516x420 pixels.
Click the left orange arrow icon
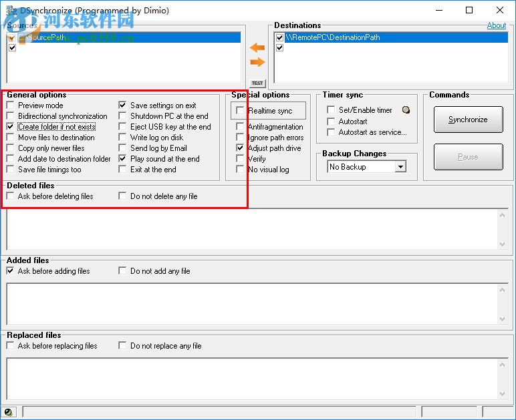(x=257, y=48)
